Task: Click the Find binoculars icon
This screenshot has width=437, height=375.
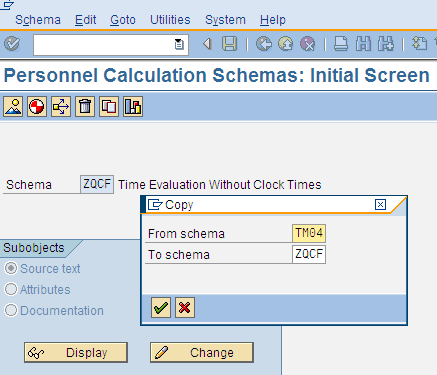Action: coord(363,44)
